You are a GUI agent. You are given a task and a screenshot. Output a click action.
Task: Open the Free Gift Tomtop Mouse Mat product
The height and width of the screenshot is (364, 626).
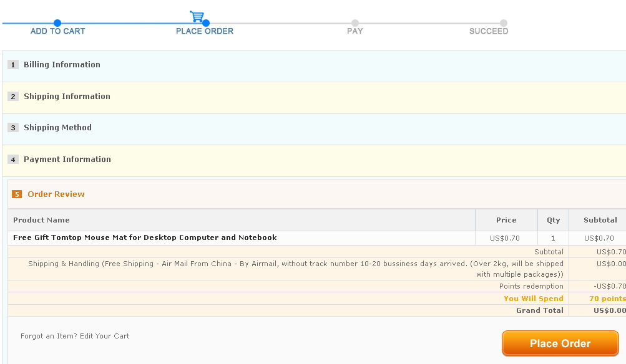click(x=145, y=237)
